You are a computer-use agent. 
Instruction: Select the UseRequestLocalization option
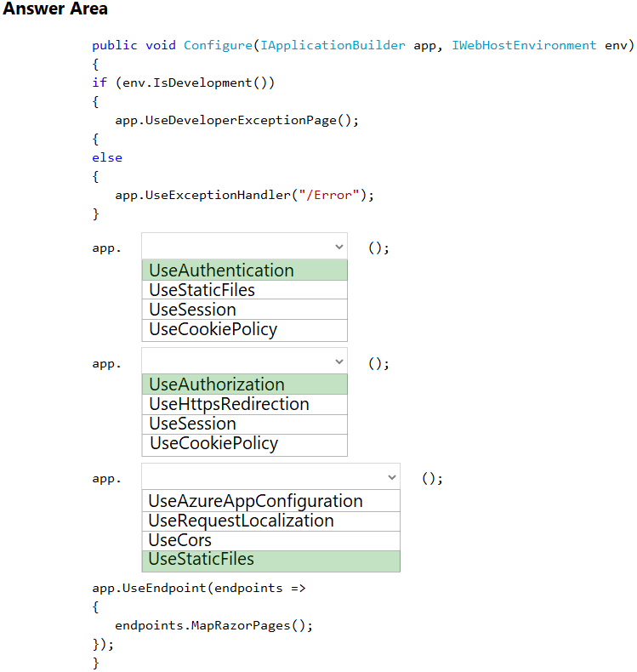[x=270, y=521]
